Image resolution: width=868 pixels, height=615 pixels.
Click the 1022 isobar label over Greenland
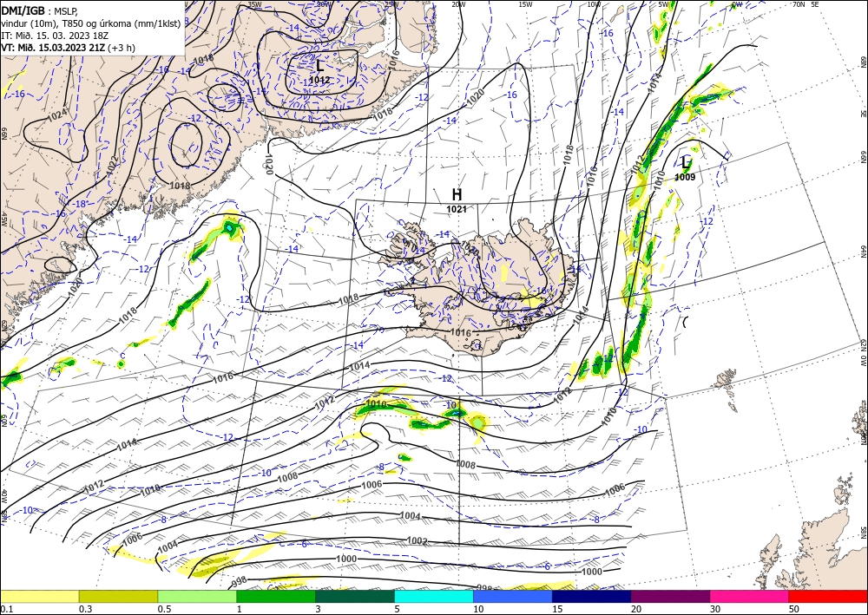point(111,166)
